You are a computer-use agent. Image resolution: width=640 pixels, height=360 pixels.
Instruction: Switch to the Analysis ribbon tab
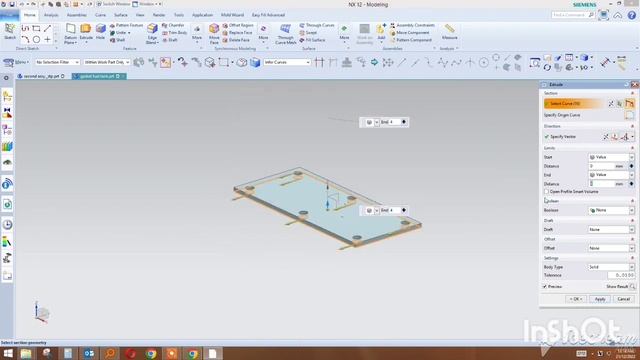tap(51, 15)
